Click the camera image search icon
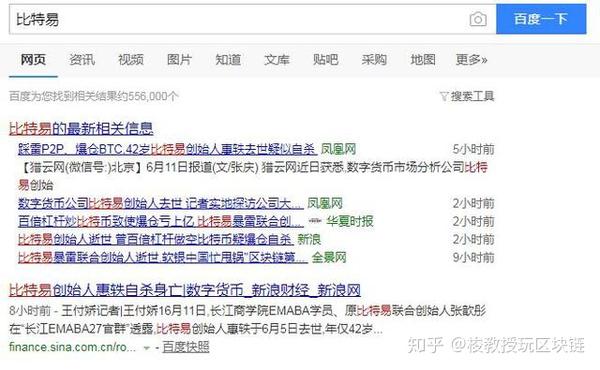Viewport: 600px width, 370px height. [478, 19]
